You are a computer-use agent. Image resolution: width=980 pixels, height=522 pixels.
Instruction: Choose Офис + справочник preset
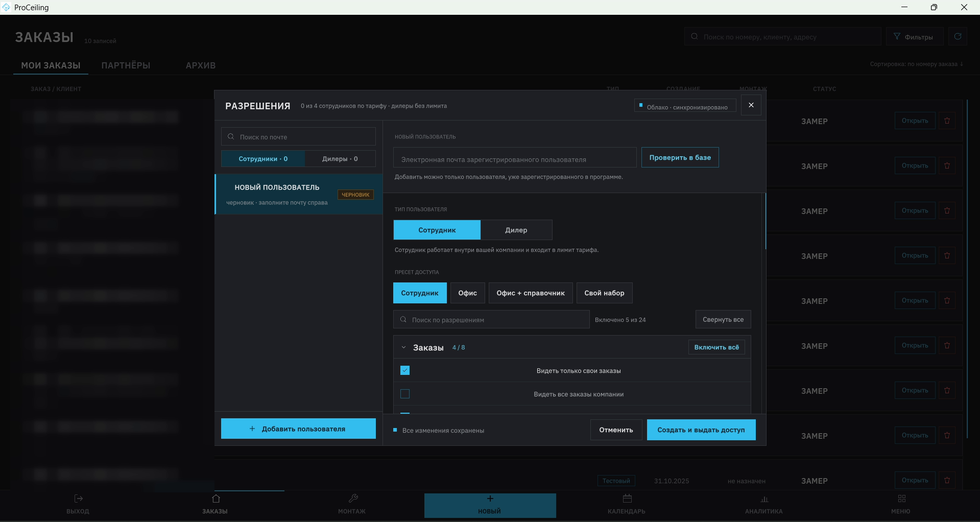point(531,293)
